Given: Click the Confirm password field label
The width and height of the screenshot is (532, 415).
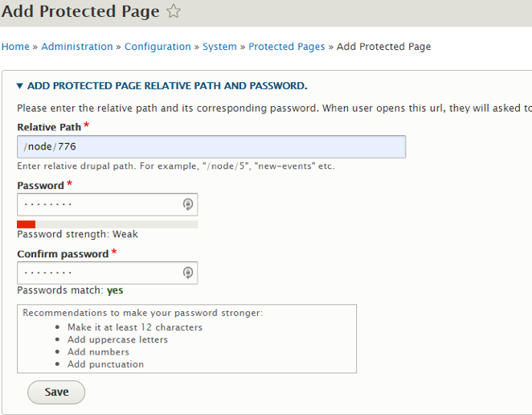Looking at the screenshot, I should [x=63, y=254].
